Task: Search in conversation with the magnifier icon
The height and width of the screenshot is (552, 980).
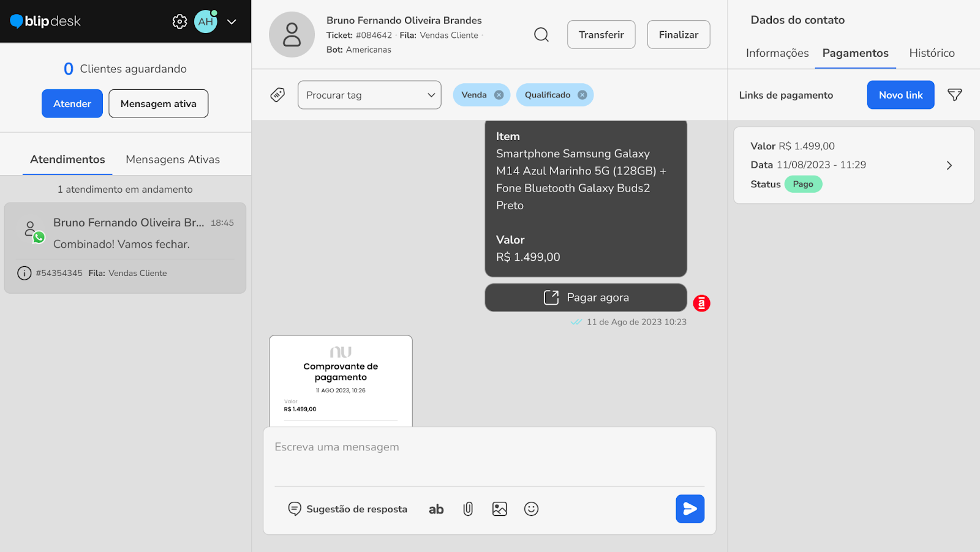Action: coord(541,34)
